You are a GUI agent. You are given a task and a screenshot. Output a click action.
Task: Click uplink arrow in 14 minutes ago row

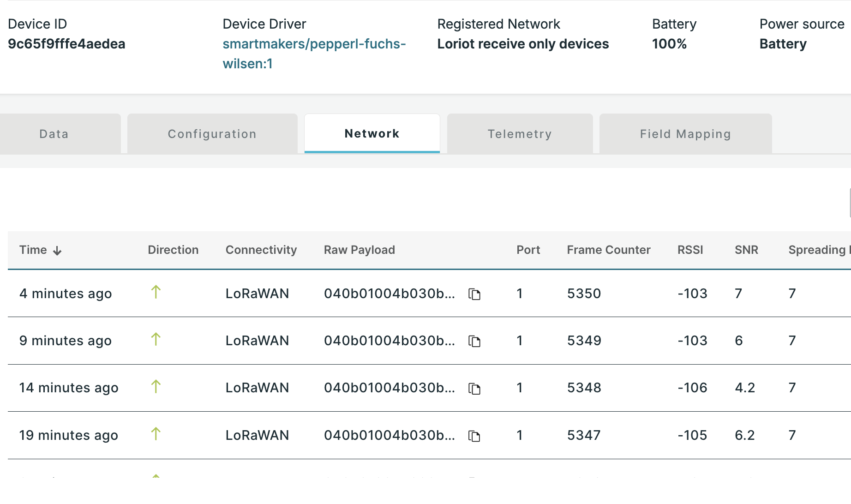point(156,387)
